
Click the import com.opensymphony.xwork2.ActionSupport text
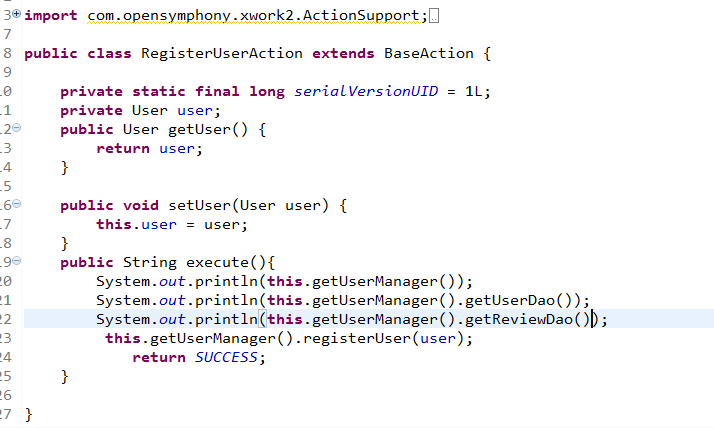[226, 16]
